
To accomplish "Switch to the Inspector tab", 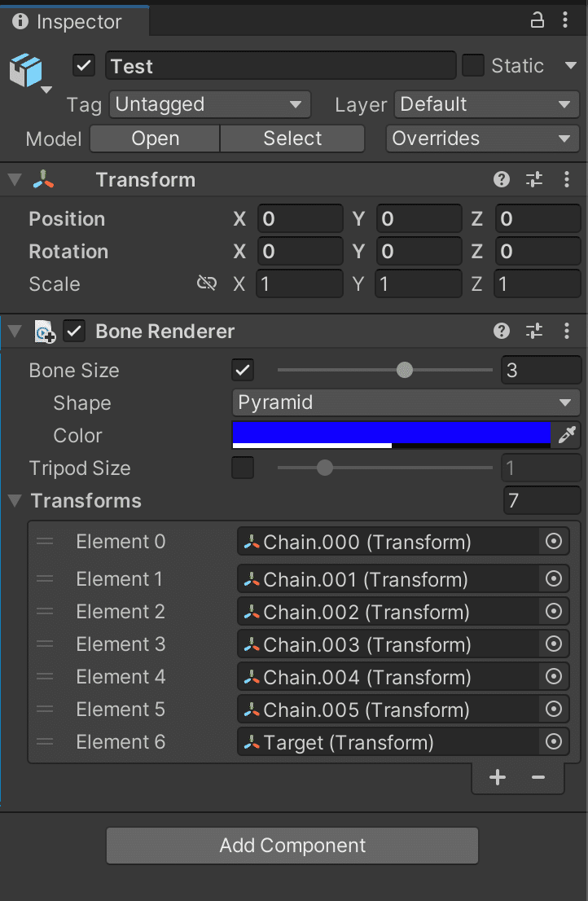I will (75, 21).
